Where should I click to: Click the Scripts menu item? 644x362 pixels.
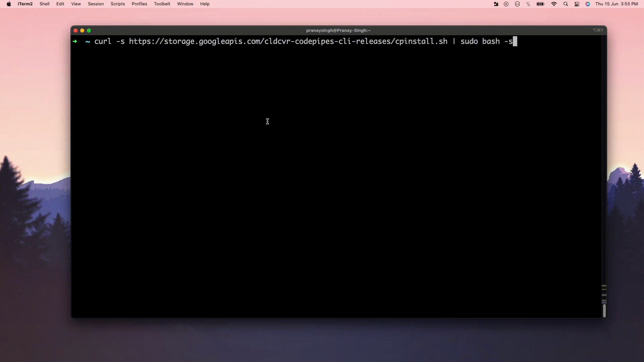117,4
